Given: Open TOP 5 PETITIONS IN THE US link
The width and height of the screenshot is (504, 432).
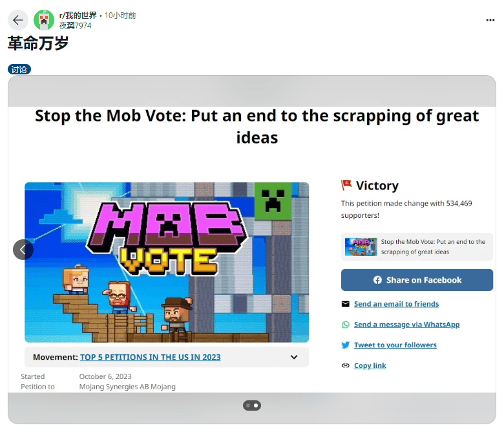Looking at the screenshot, I should pyautogui.click(x=150, y=357).
